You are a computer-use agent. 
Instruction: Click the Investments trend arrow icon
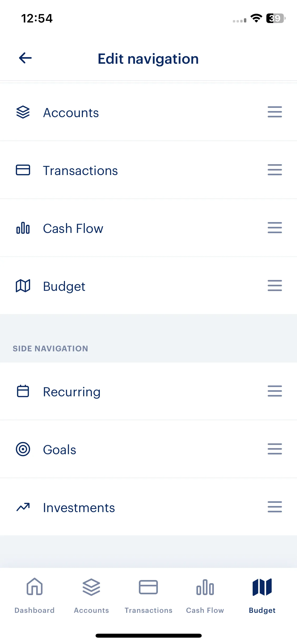point(23,507)
